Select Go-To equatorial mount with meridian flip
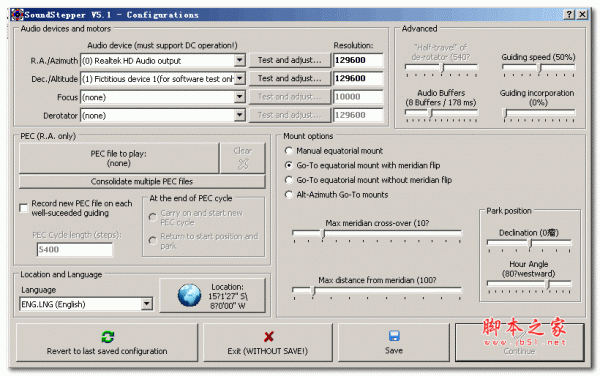The height and width of the screenshot is (376, 600). pyautogui.click(x=289, y=165)
